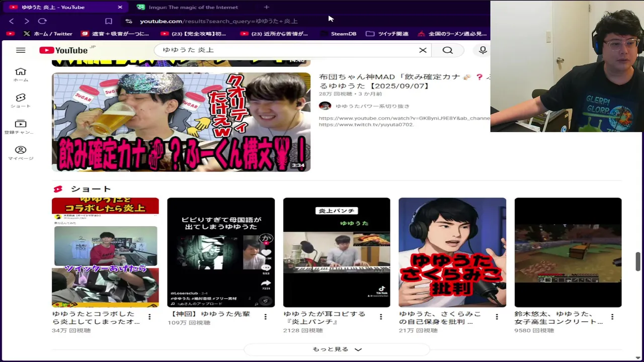The width and height of the screenshot is (644, 362).
Task: Click the page vertical scrollbar thumb
Action: [x=638, y=262]
